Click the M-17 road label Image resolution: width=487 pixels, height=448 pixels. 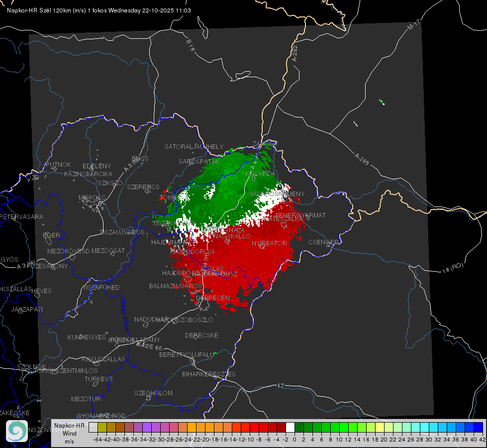(413, 25)
